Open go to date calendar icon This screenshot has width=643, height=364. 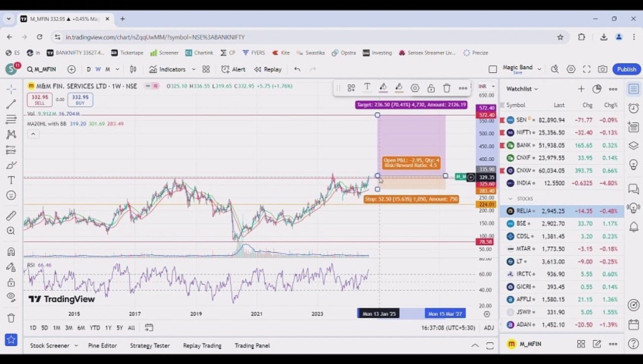149,328
